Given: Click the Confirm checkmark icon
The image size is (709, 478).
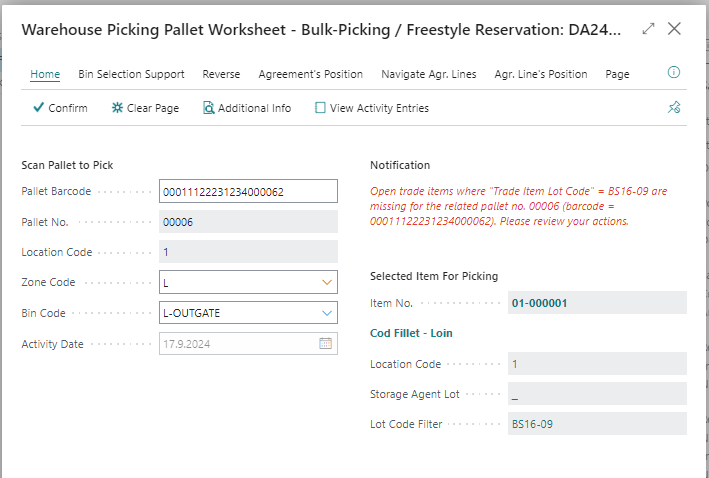Looking at the screenshot, I should pos(38,108).
